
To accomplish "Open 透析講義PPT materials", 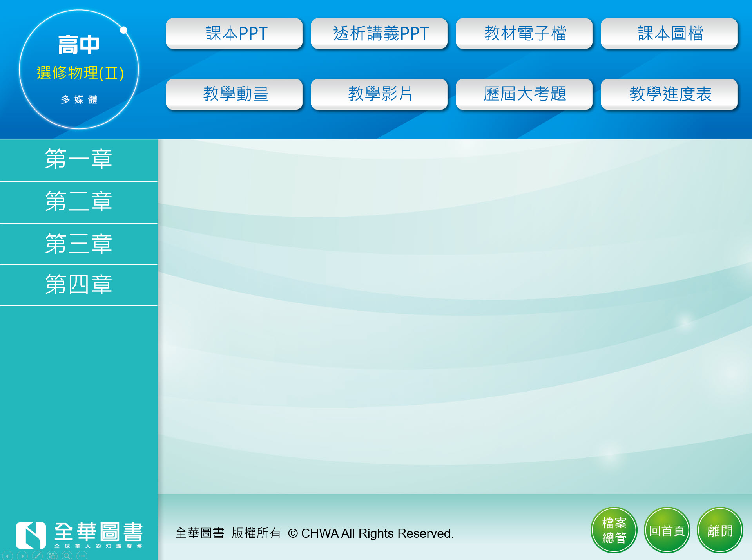I will point(379,34).
